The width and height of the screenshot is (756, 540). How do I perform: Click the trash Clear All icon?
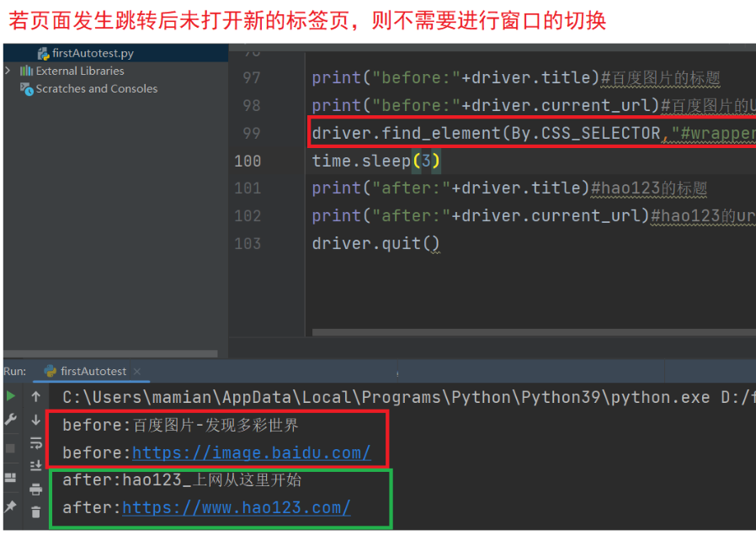tap(35, 512)
